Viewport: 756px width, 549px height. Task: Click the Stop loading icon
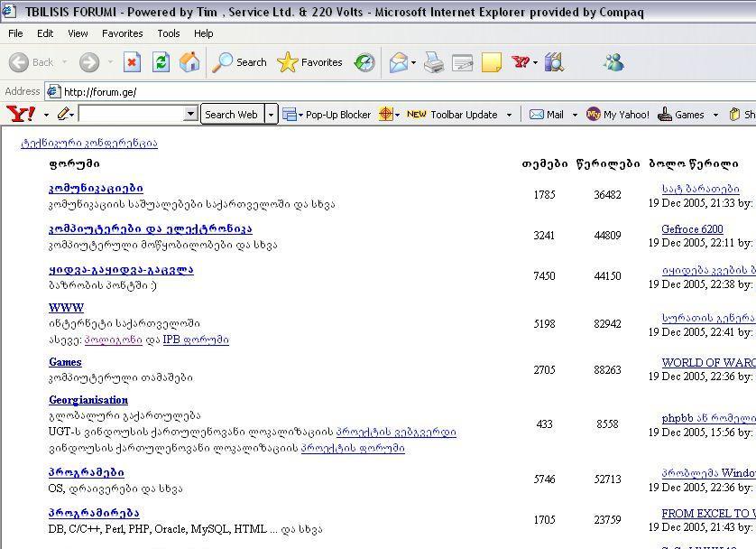tap(132, 62)
